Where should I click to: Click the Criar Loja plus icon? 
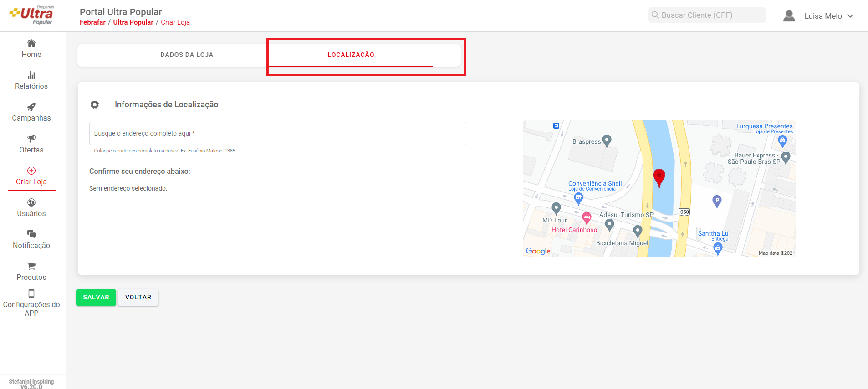click(31, 171)
